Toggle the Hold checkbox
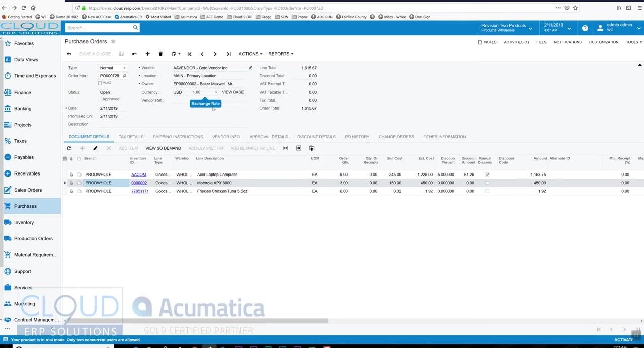644x348 pixels. click(x=100, y=83)
